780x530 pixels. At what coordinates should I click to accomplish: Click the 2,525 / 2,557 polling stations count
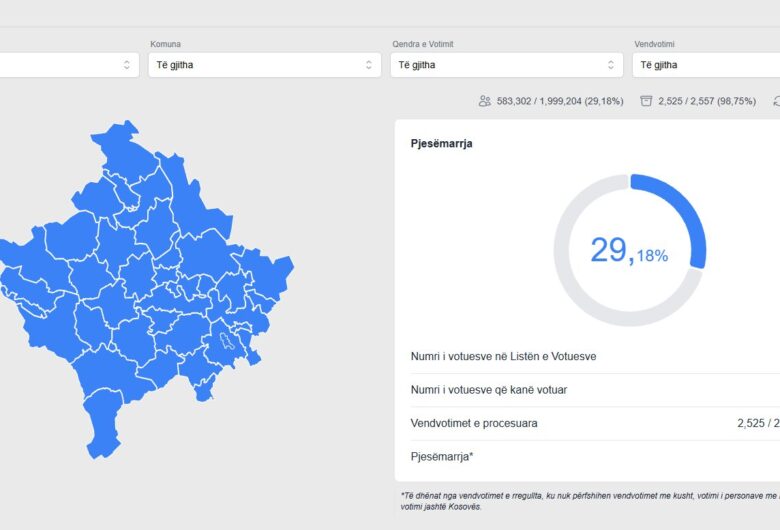pos(707,101)
